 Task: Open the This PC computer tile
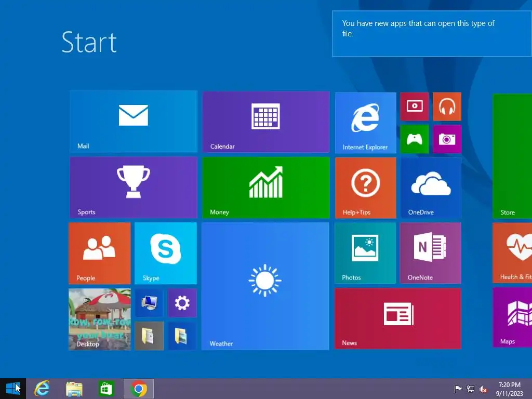[149, 303]
